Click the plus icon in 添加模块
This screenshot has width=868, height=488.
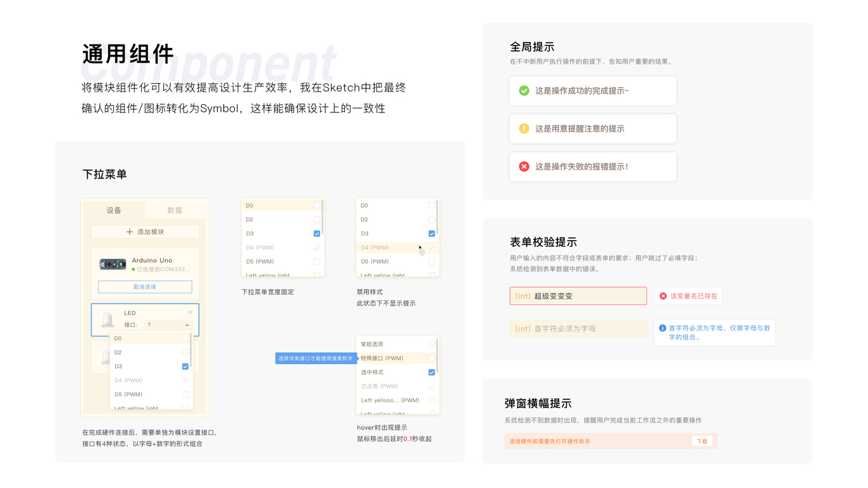click(x=130, y=232)
